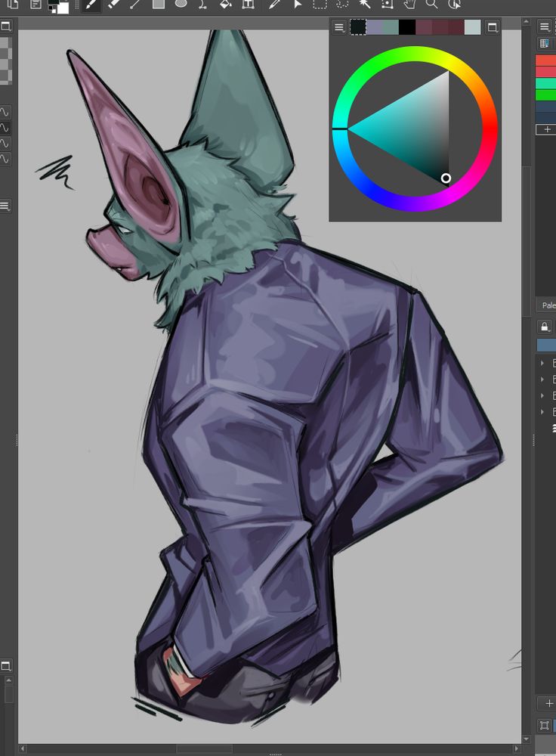Select the hand pan tool
The width and height of the screenshot is (556, 756).
tap(409, 5)
